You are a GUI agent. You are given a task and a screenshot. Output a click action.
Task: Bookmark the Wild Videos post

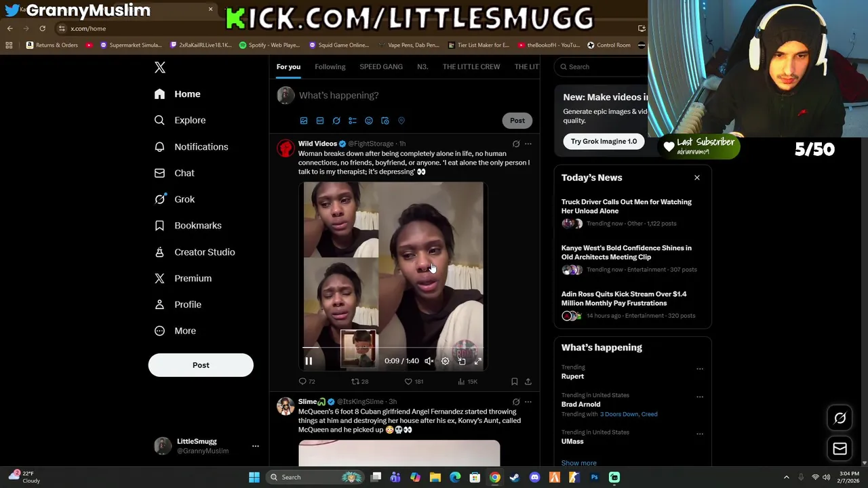pyautogui.click(x=515, y=382)
